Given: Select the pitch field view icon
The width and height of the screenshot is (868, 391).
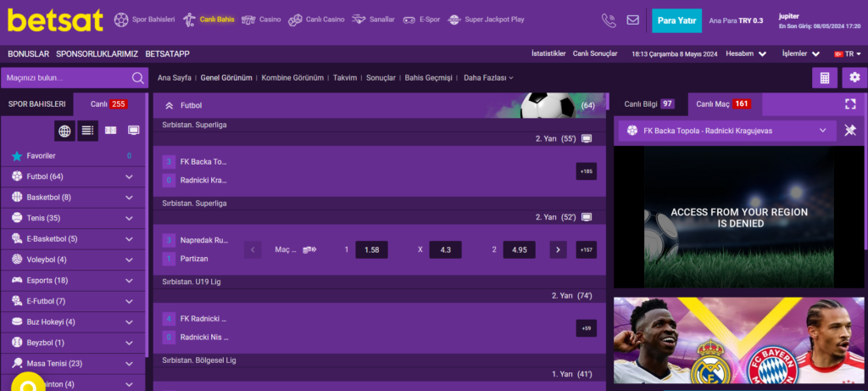Looking at the screenshot, I should 111,131.
